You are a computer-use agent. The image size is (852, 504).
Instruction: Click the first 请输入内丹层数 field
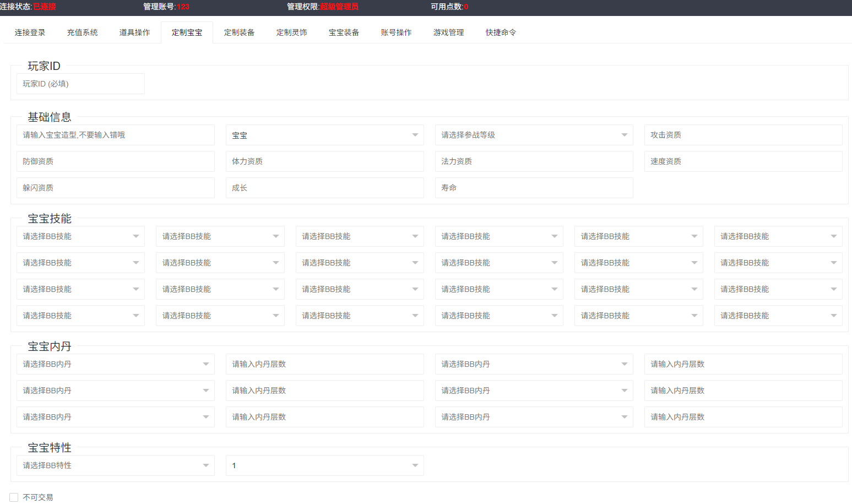324,364
